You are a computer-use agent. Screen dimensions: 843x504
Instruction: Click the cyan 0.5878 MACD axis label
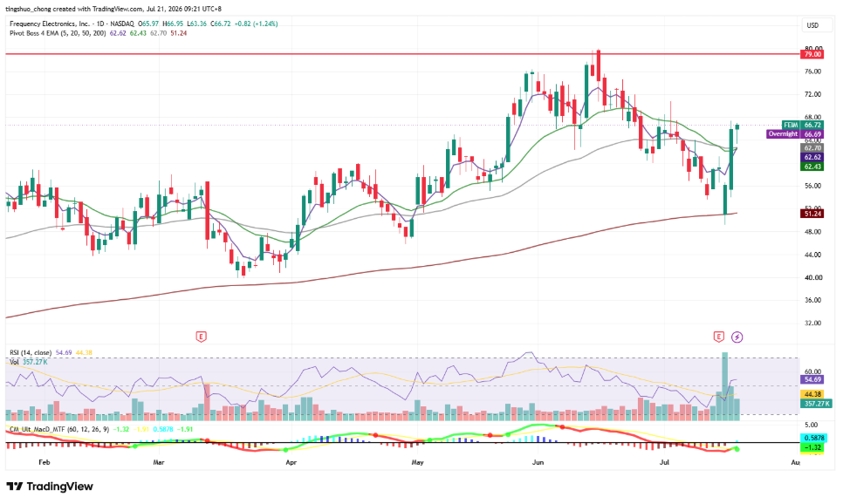point(813,438)
